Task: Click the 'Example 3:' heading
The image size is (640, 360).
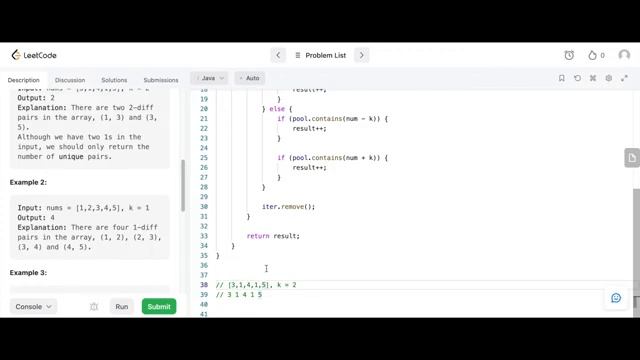Action: point(28,273)
